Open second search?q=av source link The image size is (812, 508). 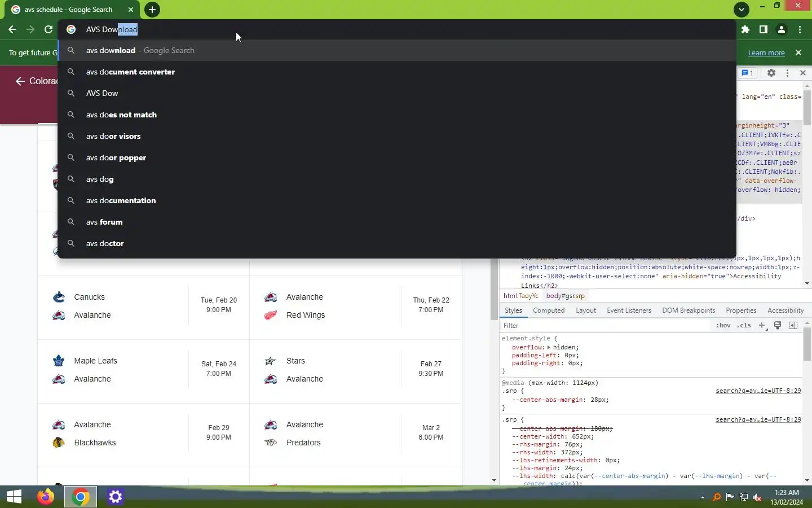[x=758, y=419]
